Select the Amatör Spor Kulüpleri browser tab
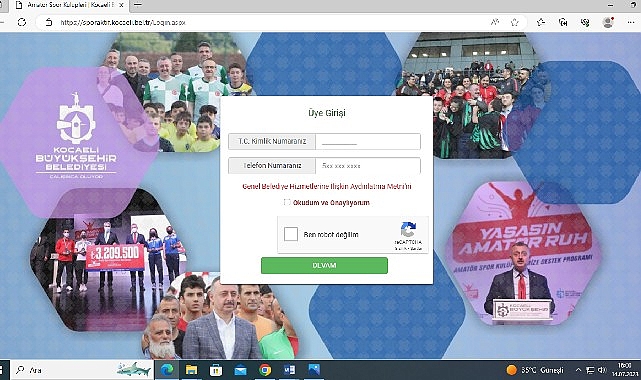Image resolution: width=641 pixels, height=380 pixels. [69, 5]
